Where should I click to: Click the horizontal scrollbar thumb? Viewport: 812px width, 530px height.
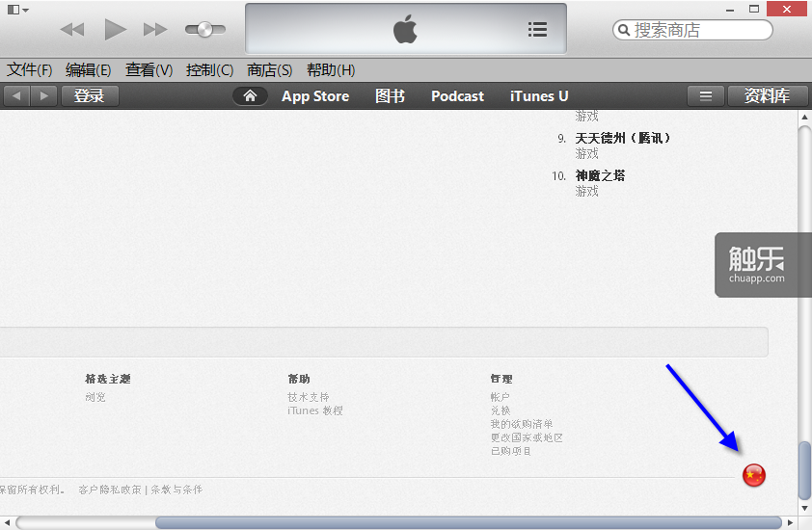[468, 522]
